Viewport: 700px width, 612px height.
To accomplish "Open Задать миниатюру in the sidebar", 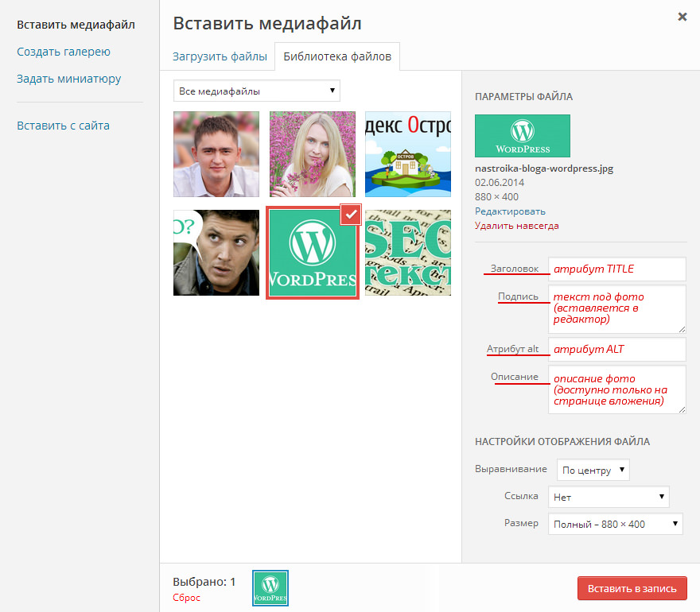I will [x=68, y=79].
